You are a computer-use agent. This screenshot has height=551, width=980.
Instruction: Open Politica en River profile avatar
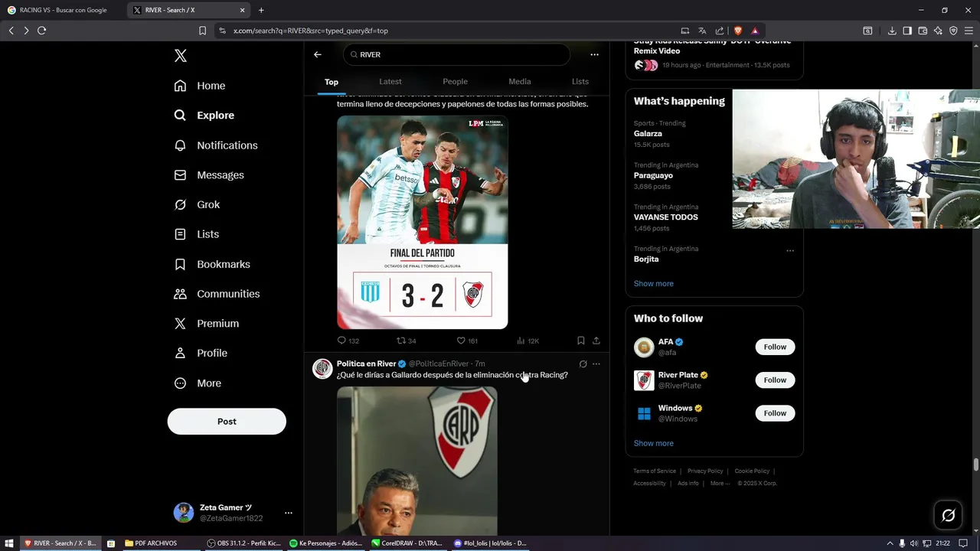tap(322, 368)
